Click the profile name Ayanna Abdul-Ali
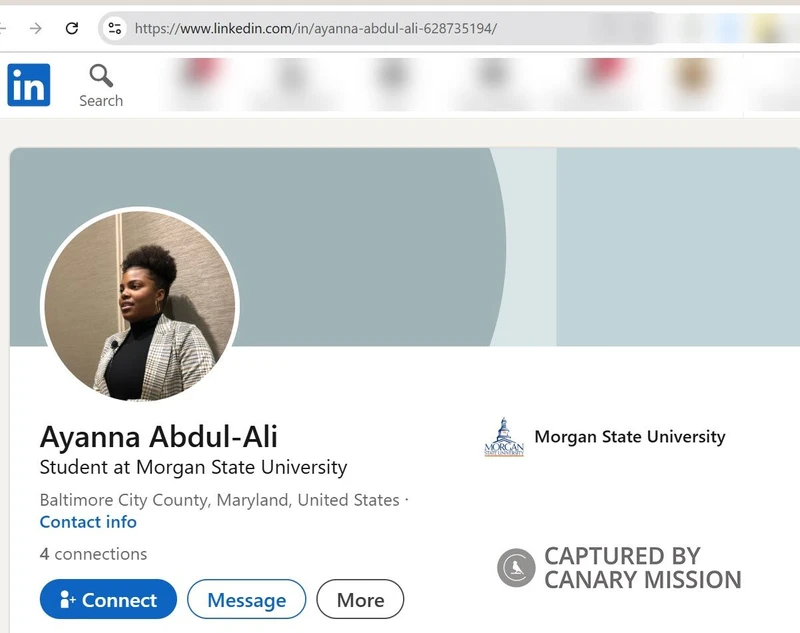This screenshot has height=633, width=800. (159, 437)
